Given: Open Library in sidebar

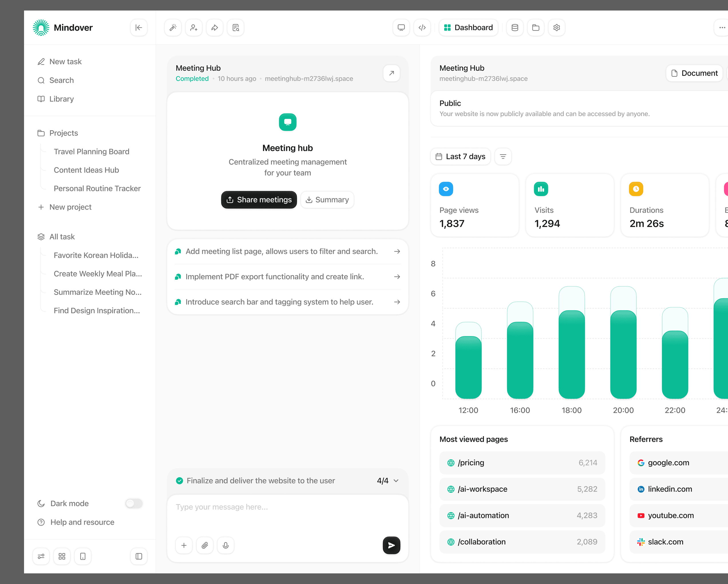Looking at the screenshot, I should click(x=56, y=99).
